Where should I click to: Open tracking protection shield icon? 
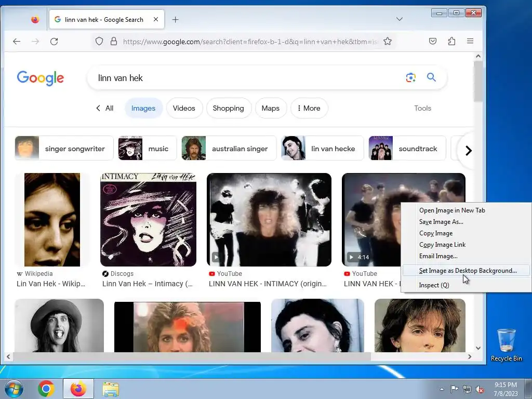point(99,42)
